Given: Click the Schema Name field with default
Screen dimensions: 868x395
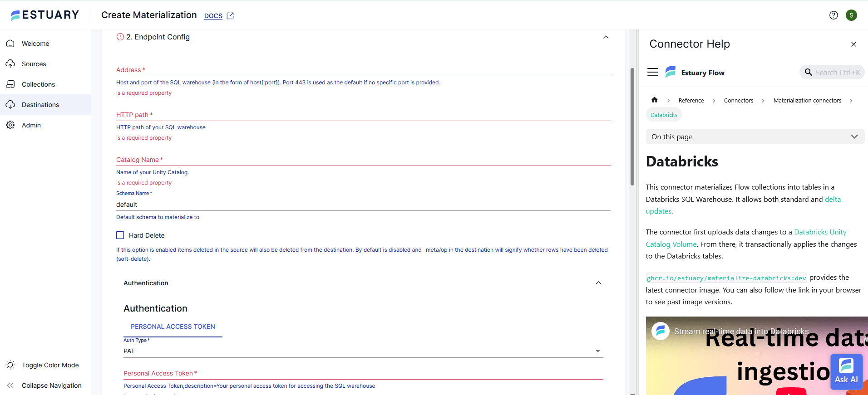Looking at the screenshot, I should (363, 205).
